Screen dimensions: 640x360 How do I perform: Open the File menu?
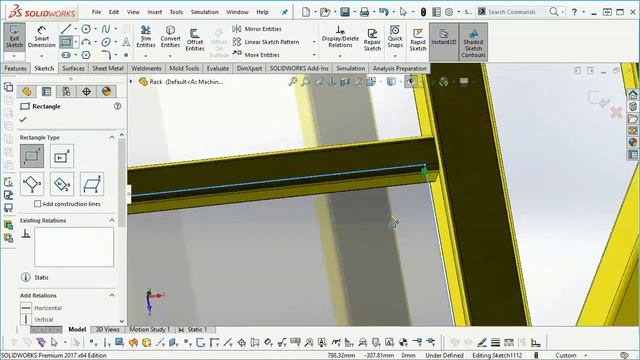[96, 12]
